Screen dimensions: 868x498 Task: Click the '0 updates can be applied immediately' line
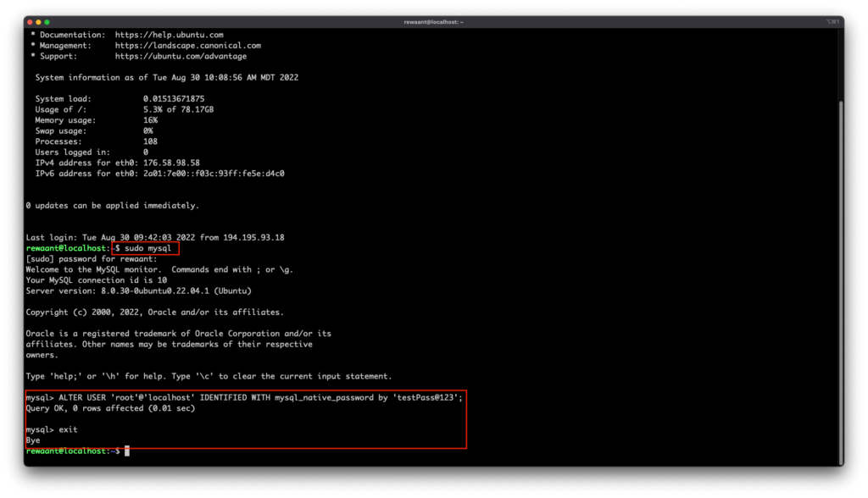coord(113,205)
